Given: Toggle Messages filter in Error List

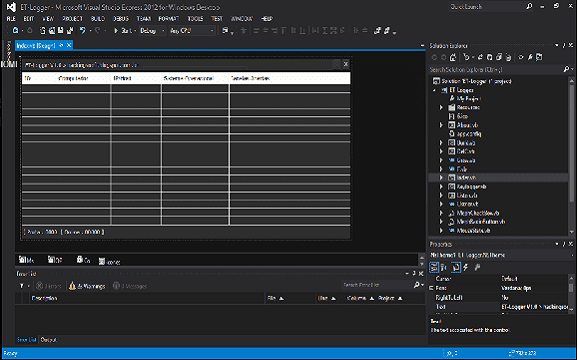Looking at the screenshot, I should [130, 286].
